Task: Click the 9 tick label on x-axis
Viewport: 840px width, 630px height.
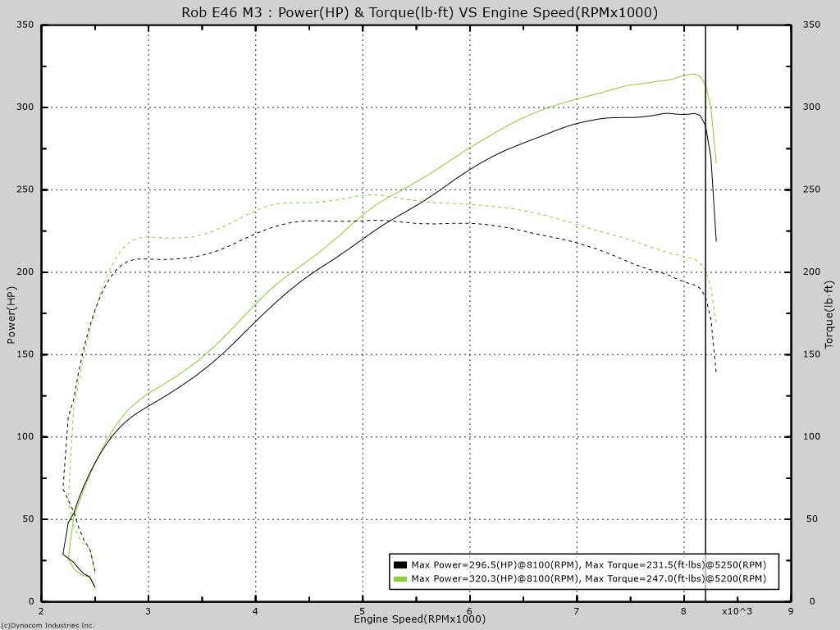Action: [791, 611]
